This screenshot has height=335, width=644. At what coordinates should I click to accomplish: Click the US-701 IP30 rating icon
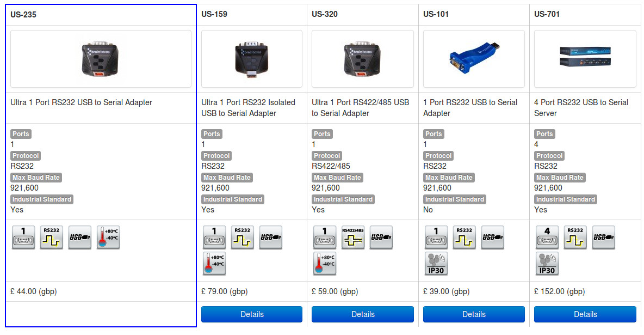coord(547,264)
